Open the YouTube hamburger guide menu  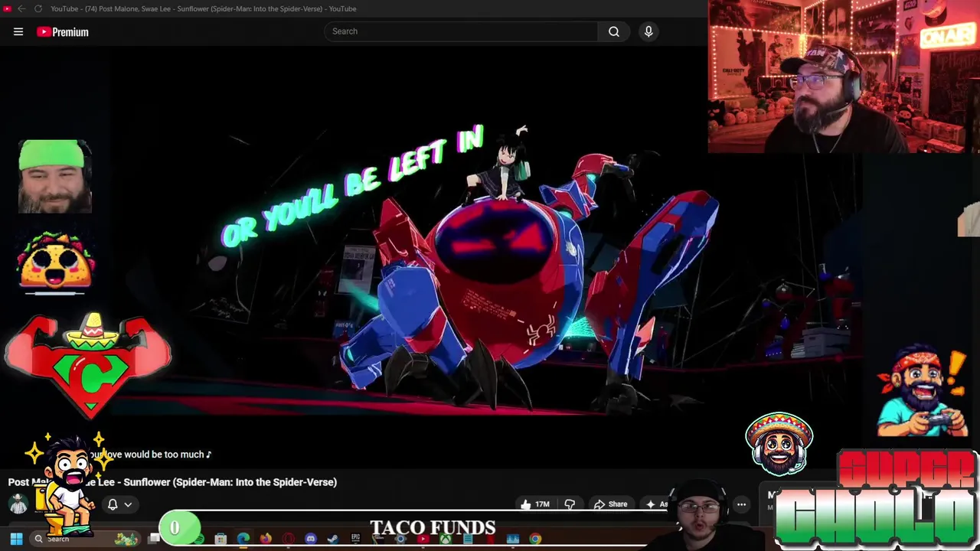tap(18, 31)
